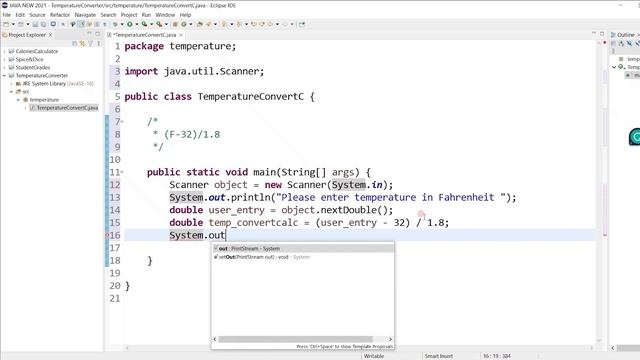The height and width of the screenshot is (360, 640).
Task: Click the Save All toolbar icon
Action: [x=43, y=24]
